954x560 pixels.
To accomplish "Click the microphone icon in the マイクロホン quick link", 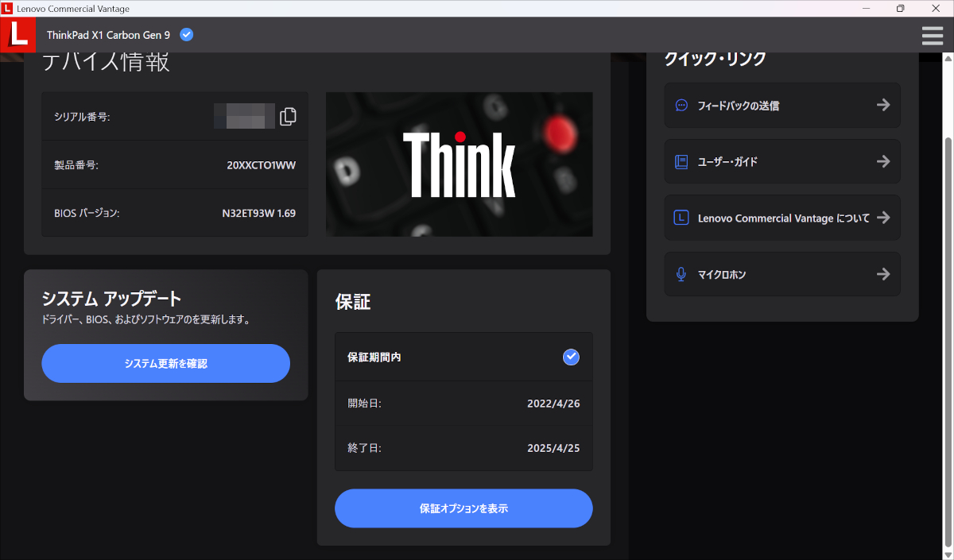I will [681, 274].
